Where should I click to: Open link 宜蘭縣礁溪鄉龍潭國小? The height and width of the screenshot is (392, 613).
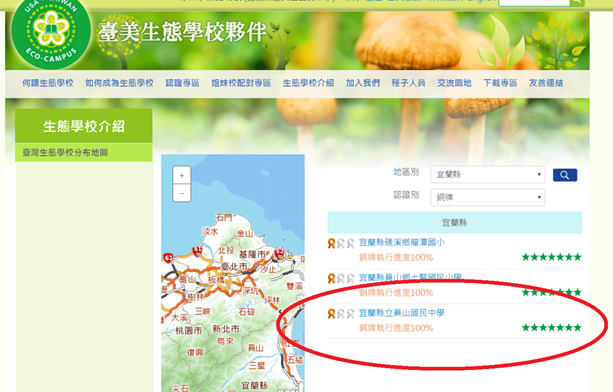point(401,242)
